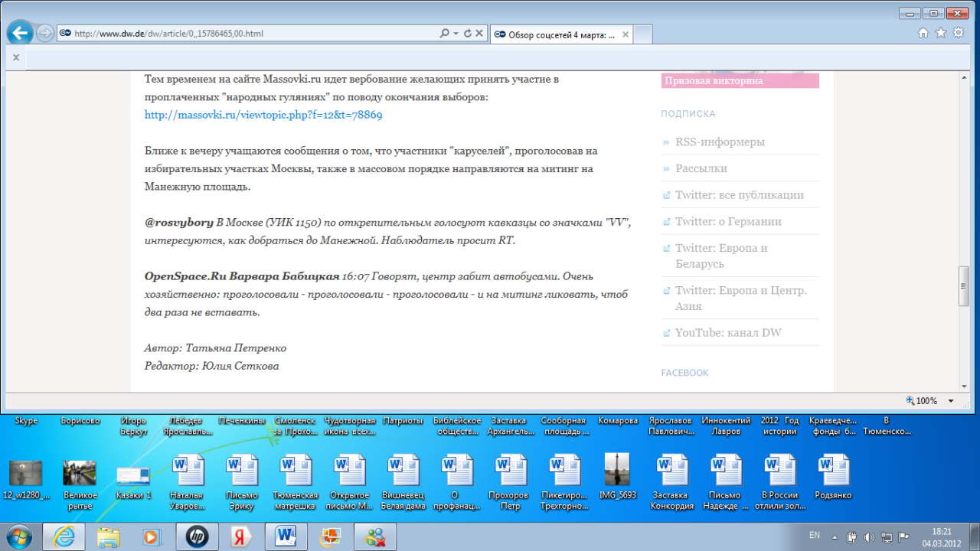The width and height of the screenshot is (980, 551).
Task: Open Windows Explorer folder taskbar icon
Action: 109,536
